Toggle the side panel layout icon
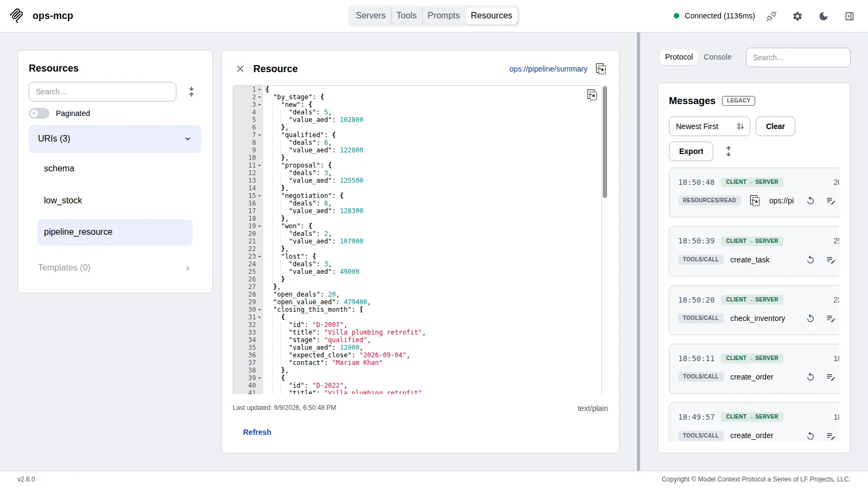This screenshot has height=488, width=868. click(x=850, y=16)
